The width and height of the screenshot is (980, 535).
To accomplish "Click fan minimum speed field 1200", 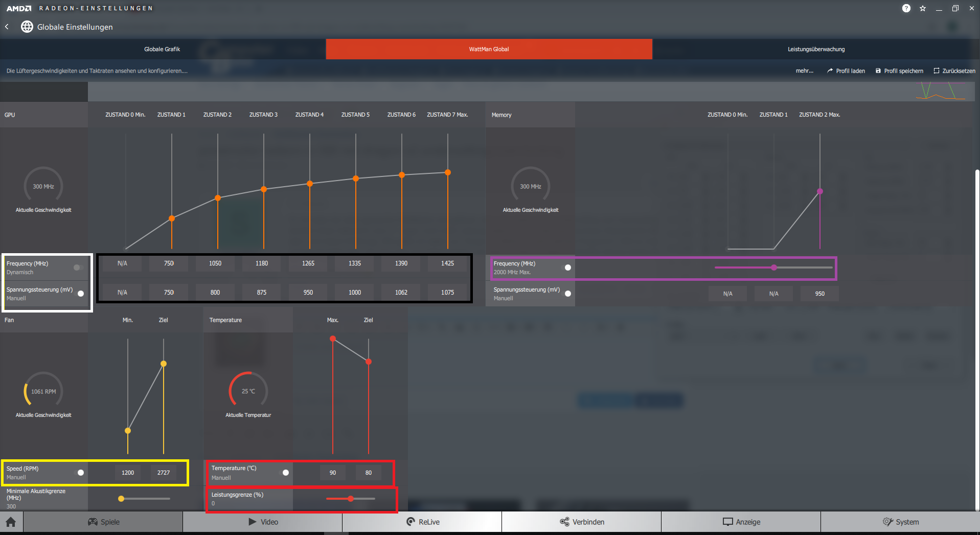I will [128, 473].
